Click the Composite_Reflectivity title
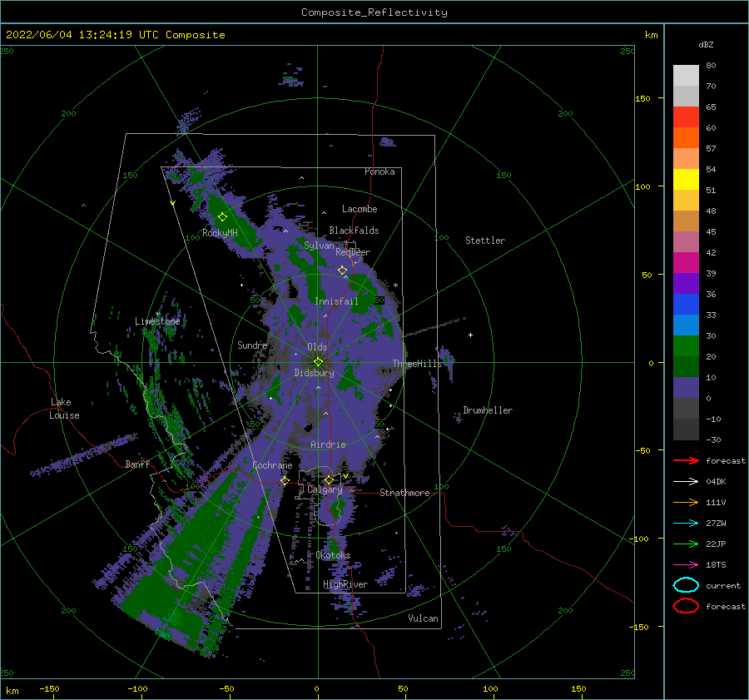 tap(374, 12)
